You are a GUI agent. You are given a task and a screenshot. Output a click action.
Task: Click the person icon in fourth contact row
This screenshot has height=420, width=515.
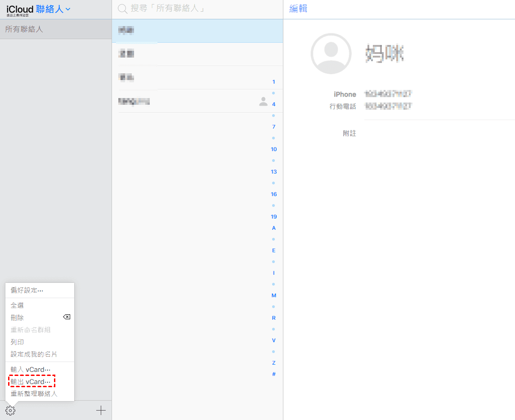263,102
